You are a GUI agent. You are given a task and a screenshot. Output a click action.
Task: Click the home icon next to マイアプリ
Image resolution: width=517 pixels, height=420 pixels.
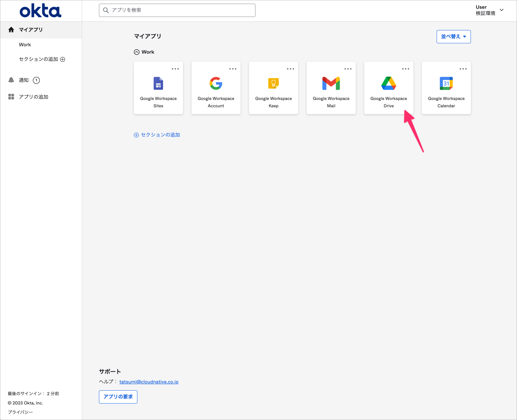11,30
